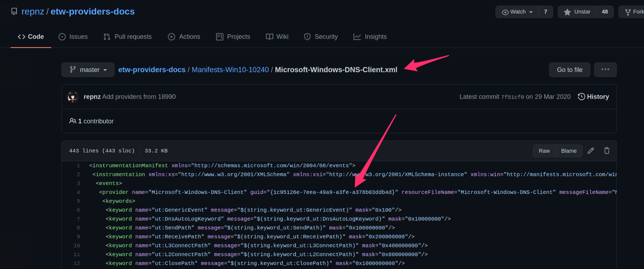Open the repnz owner link

point(33,12)
